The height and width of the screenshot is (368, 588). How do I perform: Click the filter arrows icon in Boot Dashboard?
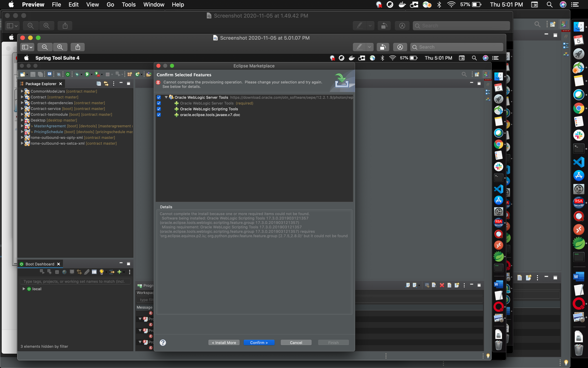[112, 272]
